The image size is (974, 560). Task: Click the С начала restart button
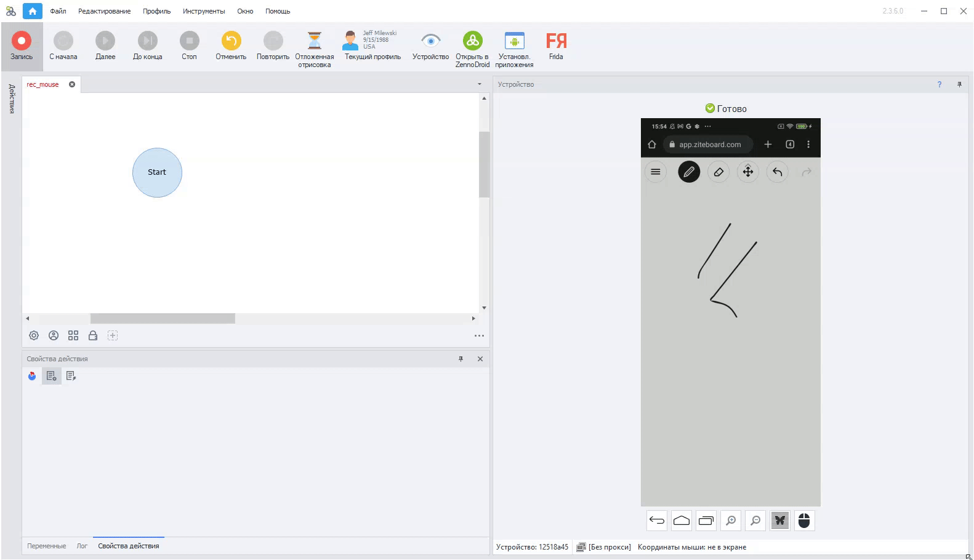click(63, 46)
